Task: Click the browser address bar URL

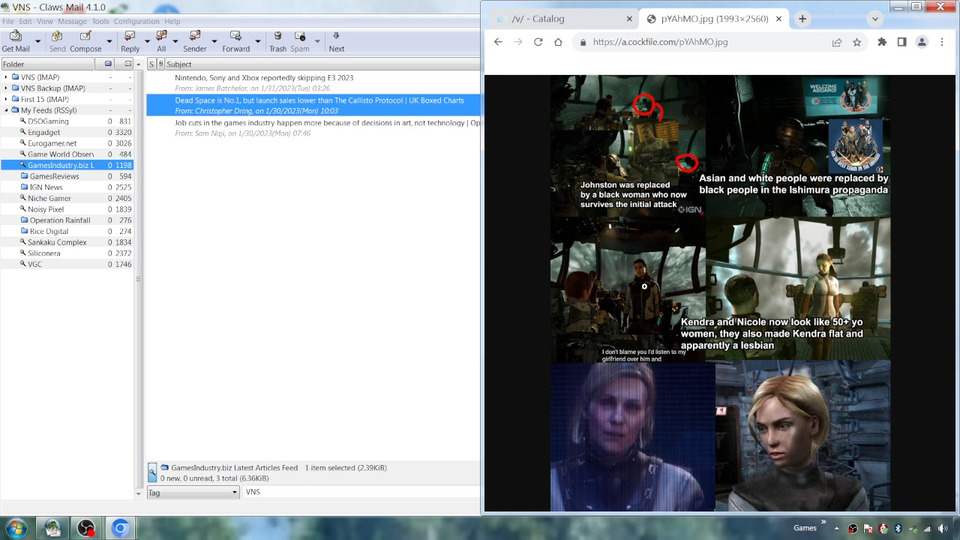Action: tap(660, 42)
